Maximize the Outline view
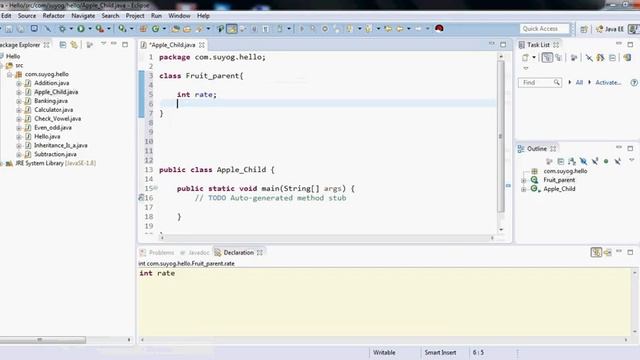Image resolution: width=640 pixels, height=360 pixels. [630, 148]
